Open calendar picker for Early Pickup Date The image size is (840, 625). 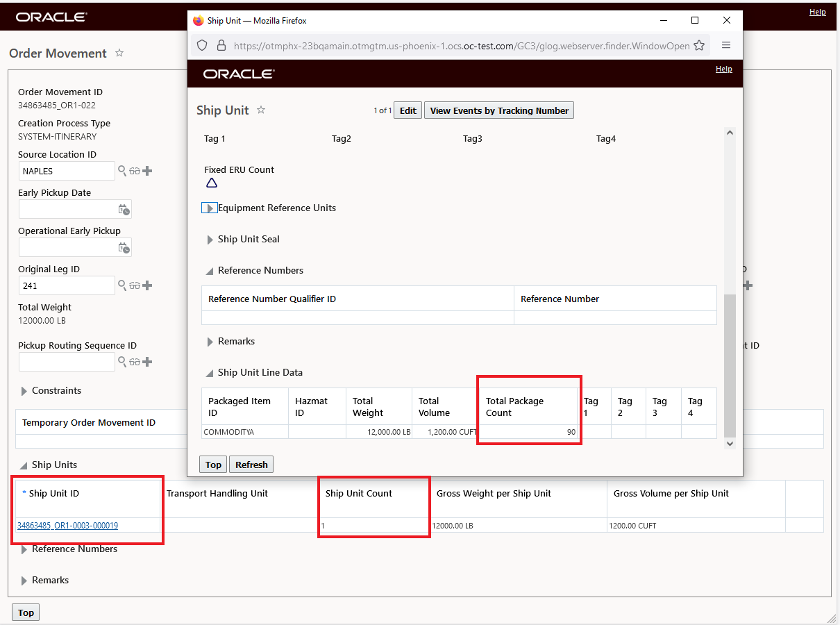(124, 209)
